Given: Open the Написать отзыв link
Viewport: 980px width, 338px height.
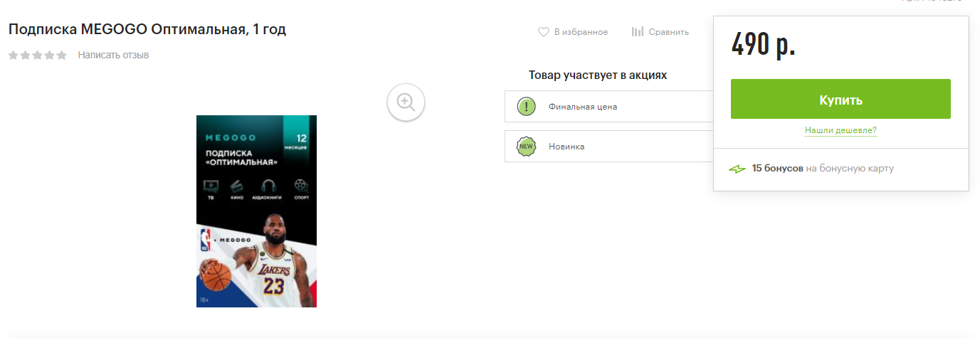Looking at the screenshot, I should click(x=113, y=55).
